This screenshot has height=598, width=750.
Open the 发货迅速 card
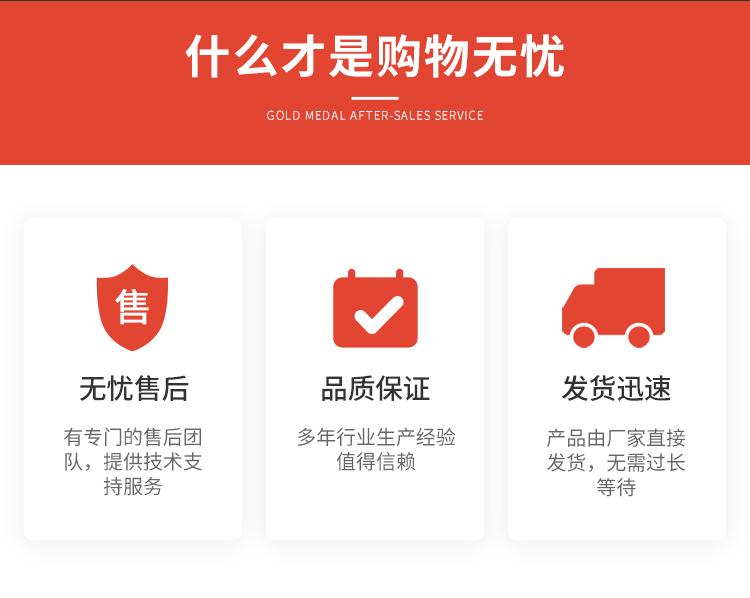click(617, 379)
